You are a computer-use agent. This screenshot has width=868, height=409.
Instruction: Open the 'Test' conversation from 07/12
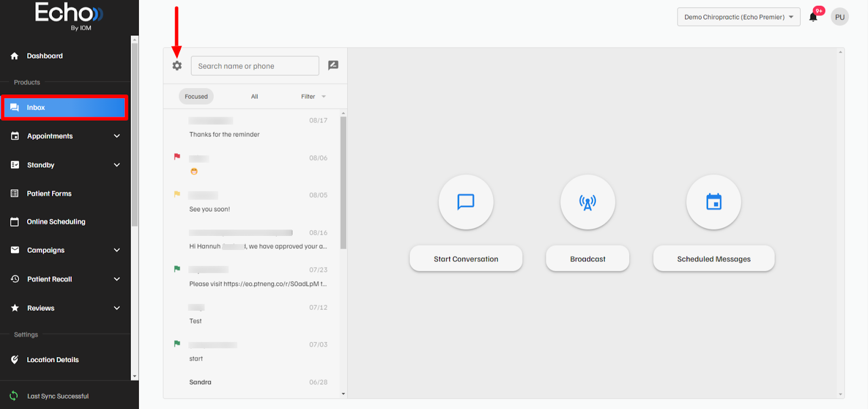pyautogui.click(x=252, y=314)
